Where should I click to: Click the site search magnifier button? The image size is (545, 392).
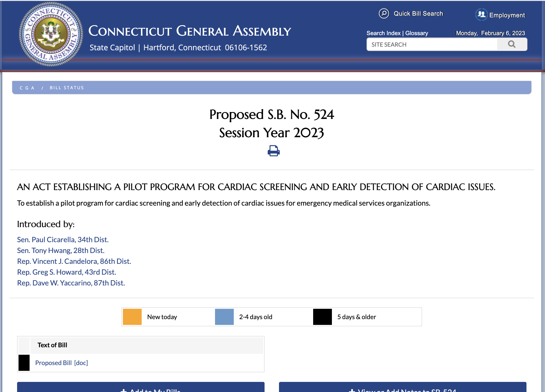pyautogui.click(x=512, y=44)
